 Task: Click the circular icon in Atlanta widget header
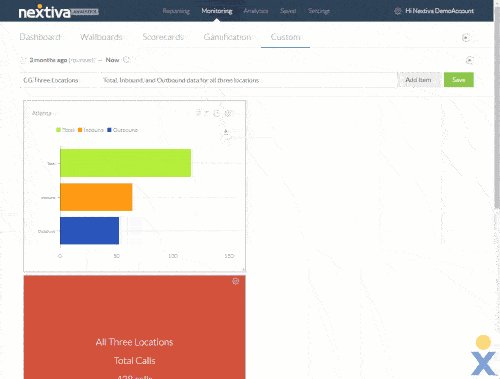click(x=217, y=113)
